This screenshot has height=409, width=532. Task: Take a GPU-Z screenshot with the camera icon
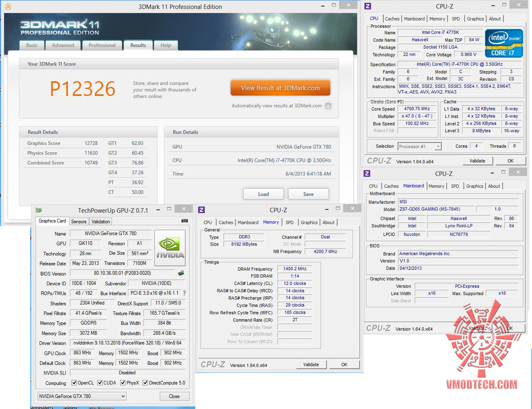(185, 221)
